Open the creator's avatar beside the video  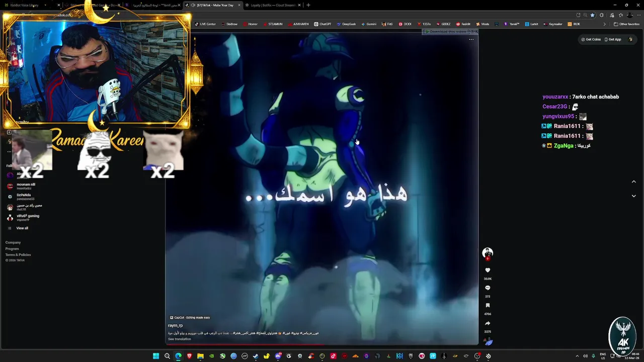coord(488,253)
